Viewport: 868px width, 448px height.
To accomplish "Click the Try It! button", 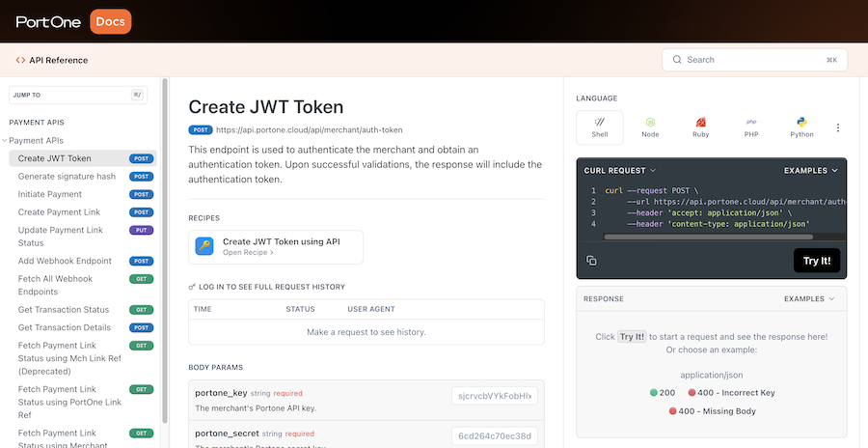I will click(817, 261).
